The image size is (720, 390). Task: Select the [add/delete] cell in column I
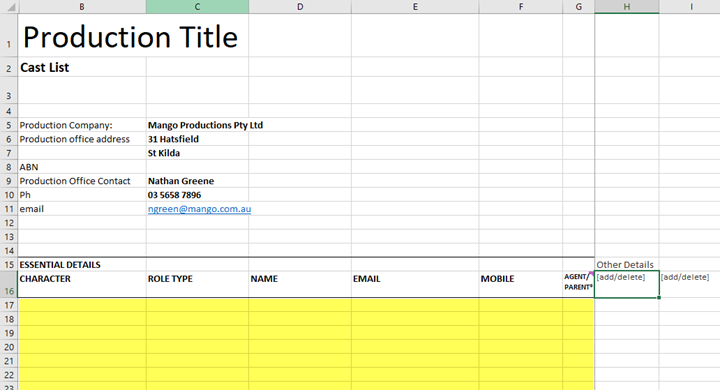[x=690, y=284]
